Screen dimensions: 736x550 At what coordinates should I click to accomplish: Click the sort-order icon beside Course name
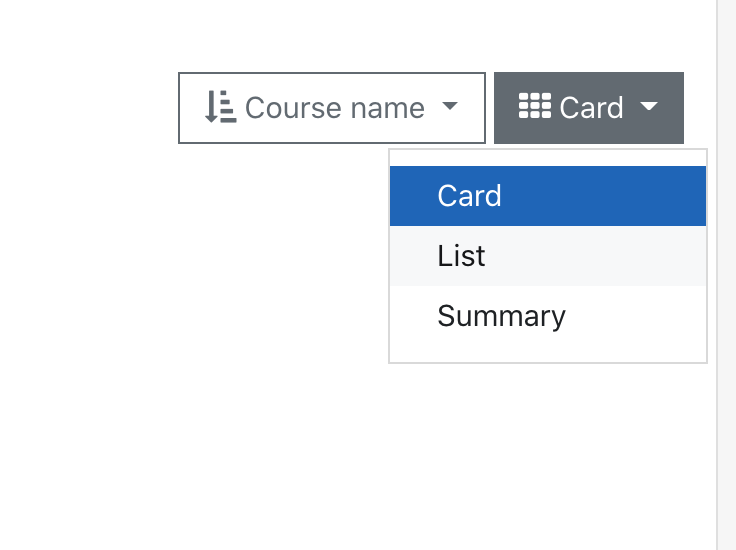[221, 107]
